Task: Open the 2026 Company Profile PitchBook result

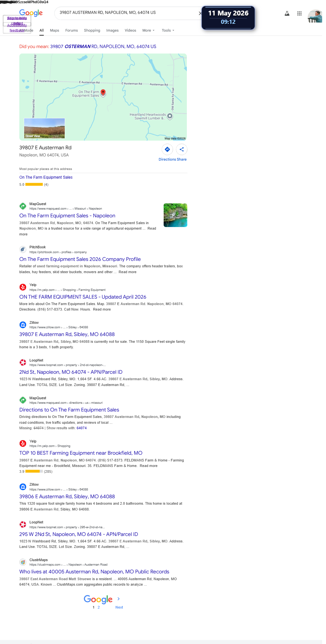Action: tap(80, 259)
